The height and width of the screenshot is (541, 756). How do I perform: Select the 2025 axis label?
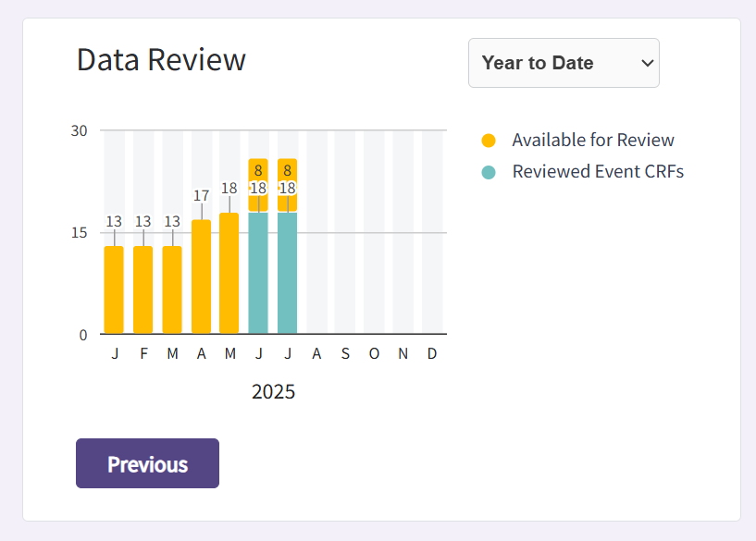tap(273, 391)
